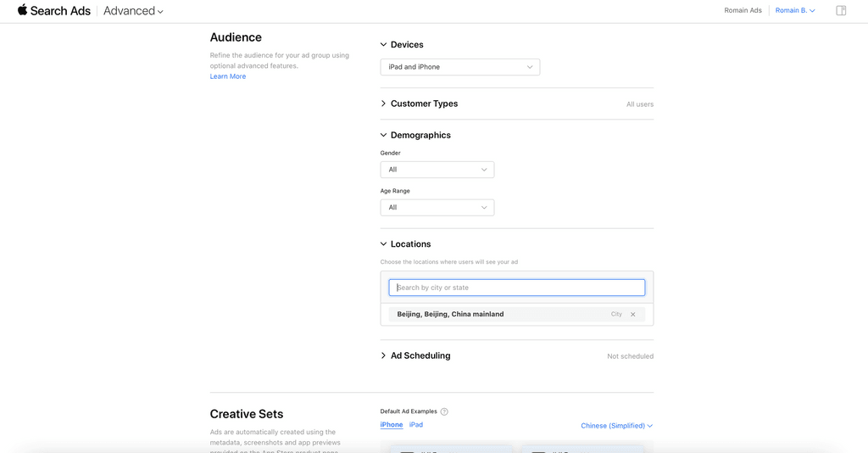Open the Gender dropdown

pos(437,170)
